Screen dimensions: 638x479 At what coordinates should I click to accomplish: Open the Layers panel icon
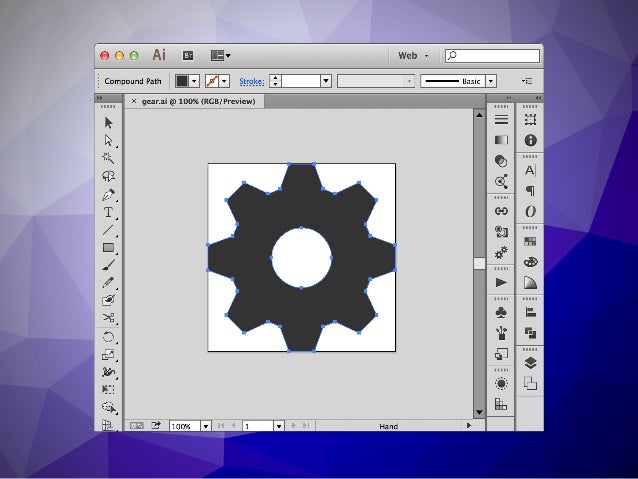(x=530, y=363)
